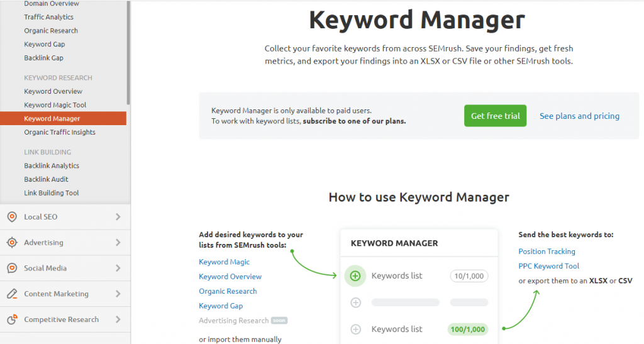Viewport: 644px width, 344px height.
Task: Open the Link Building Tool
Action: (x=52, y=193)
